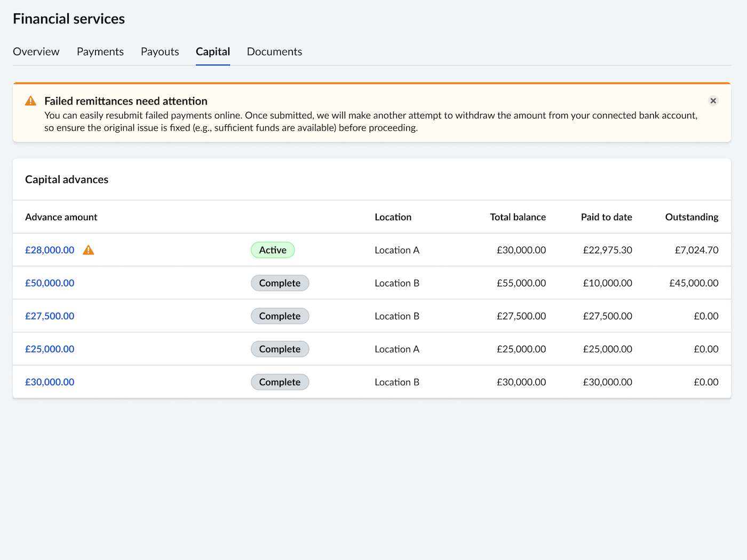Viewport: 747px width, 560px height.
Task: Dismiss the failed remittances warning banner
Action: pyautogui.click(x=713, y=101)
